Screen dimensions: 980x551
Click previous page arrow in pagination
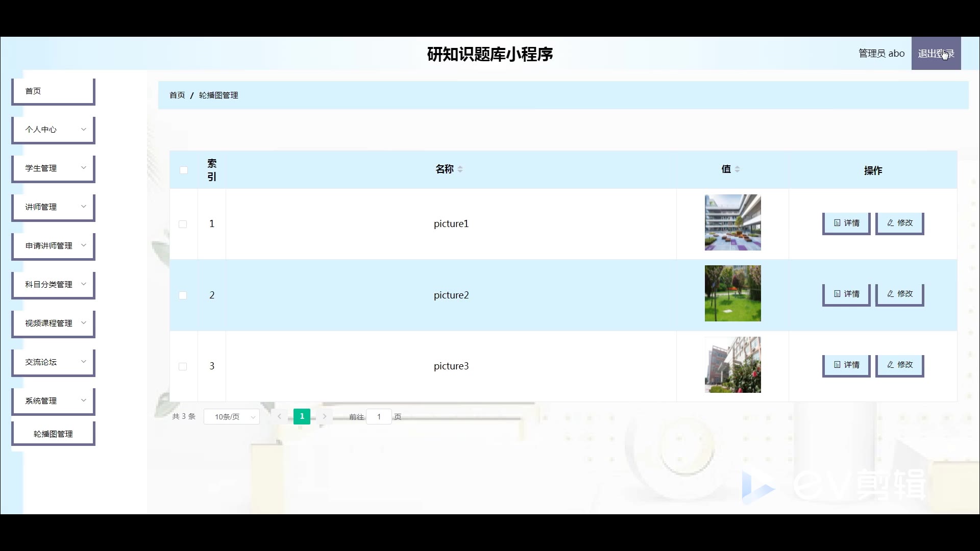click(279, 416)
